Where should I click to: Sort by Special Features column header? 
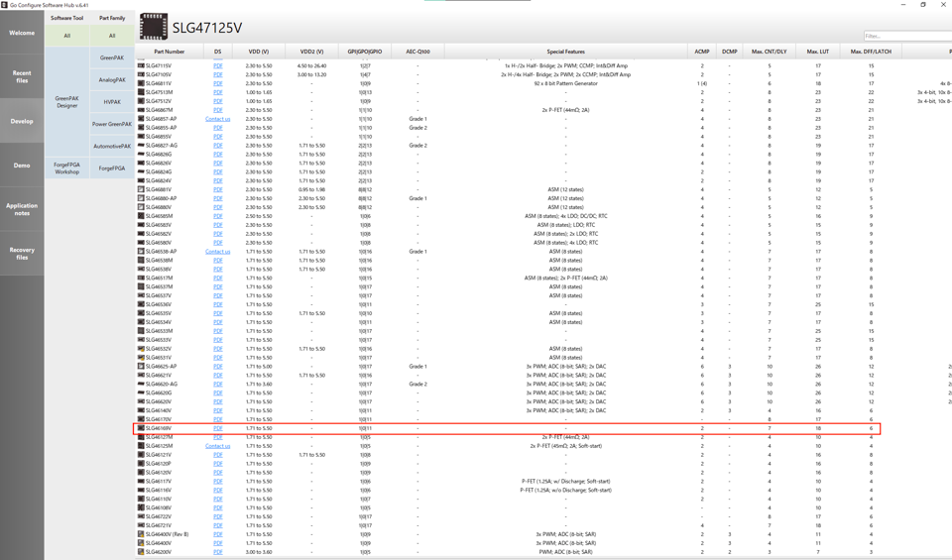566,52
